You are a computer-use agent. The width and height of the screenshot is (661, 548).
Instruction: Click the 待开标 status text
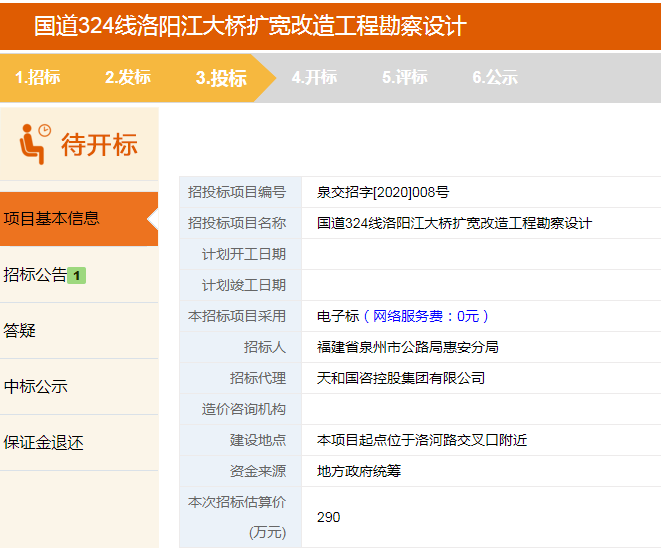(99, 145)
